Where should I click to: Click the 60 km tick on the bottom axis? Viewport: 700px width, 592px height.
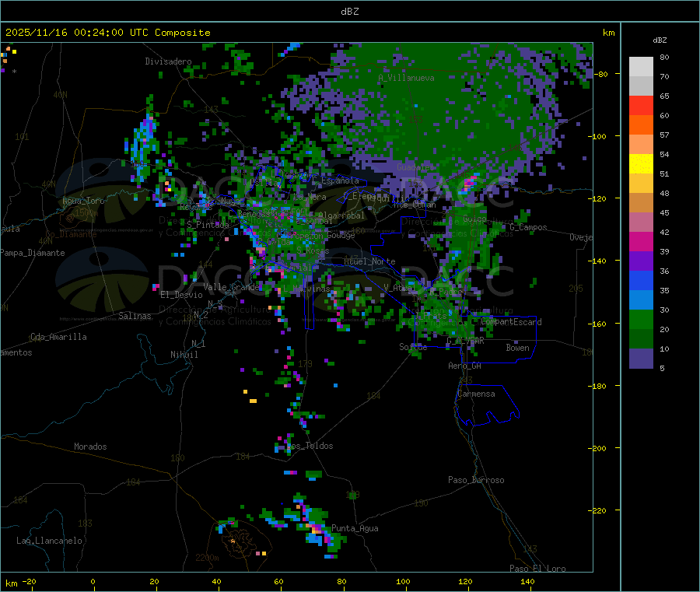[x=278, y=582]
